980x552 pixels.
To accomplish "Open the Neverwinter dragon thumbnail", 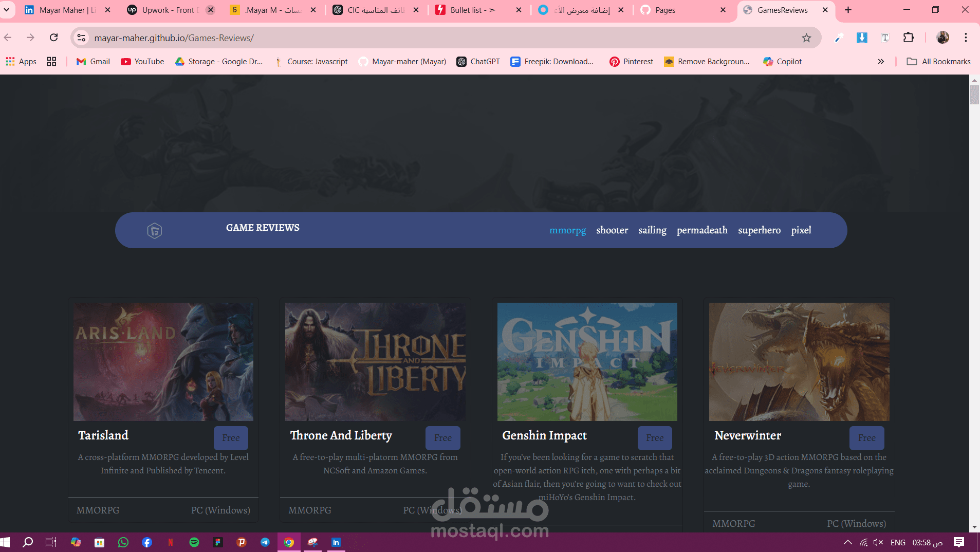I will [799, 362].
